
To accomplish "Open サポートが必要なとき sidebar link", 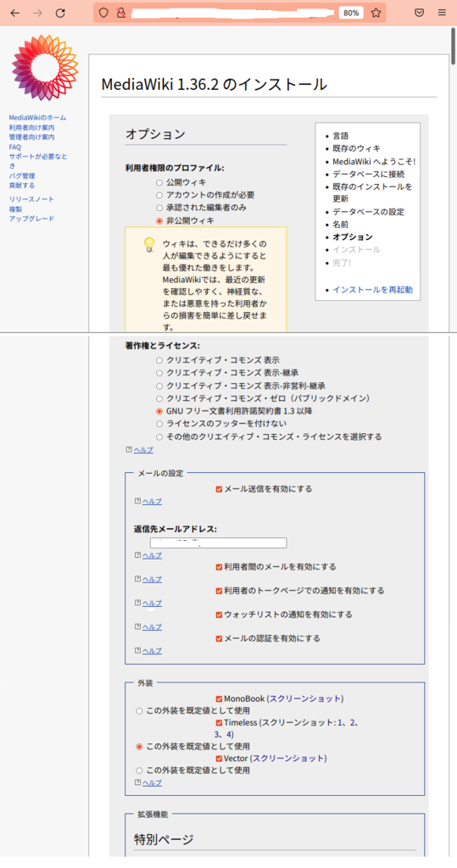I will 37,161.
